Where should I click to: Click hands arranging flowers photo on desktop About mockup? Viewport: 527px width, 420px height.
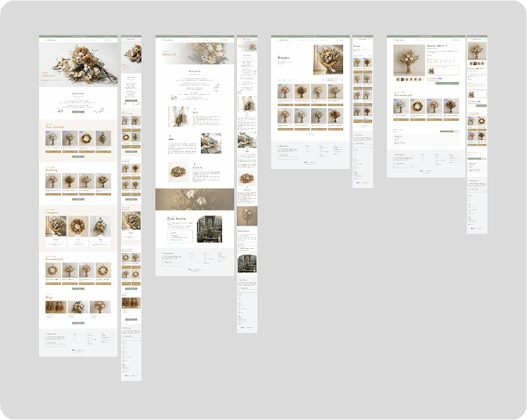[211, 143]
